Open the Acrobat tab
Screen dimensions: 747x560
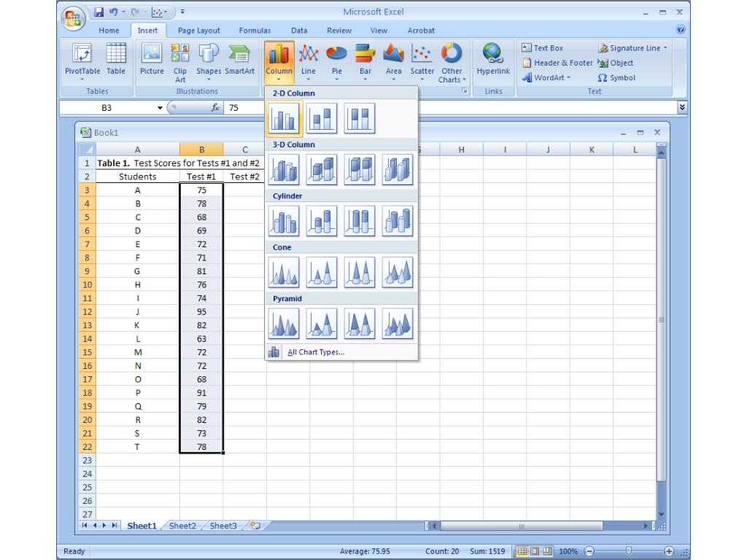tap(421, 31)
